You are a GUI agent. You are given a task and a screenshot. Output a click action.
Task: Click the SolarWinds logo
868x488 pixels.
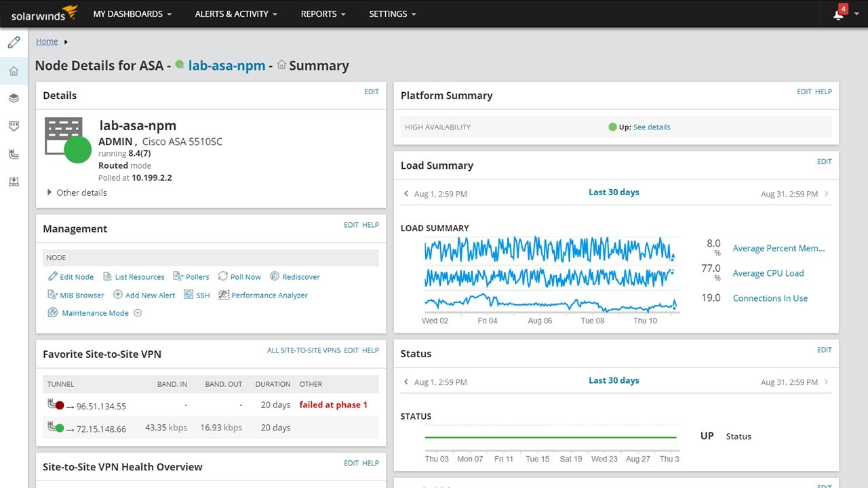point(45,14)
